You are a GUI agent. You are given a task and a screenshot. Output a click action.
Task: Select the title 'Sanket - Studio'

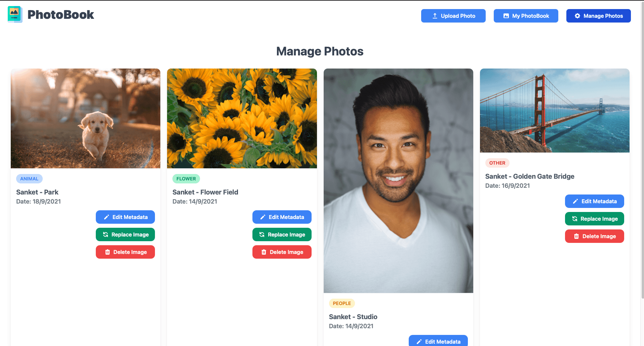click(x=353, y=317)
